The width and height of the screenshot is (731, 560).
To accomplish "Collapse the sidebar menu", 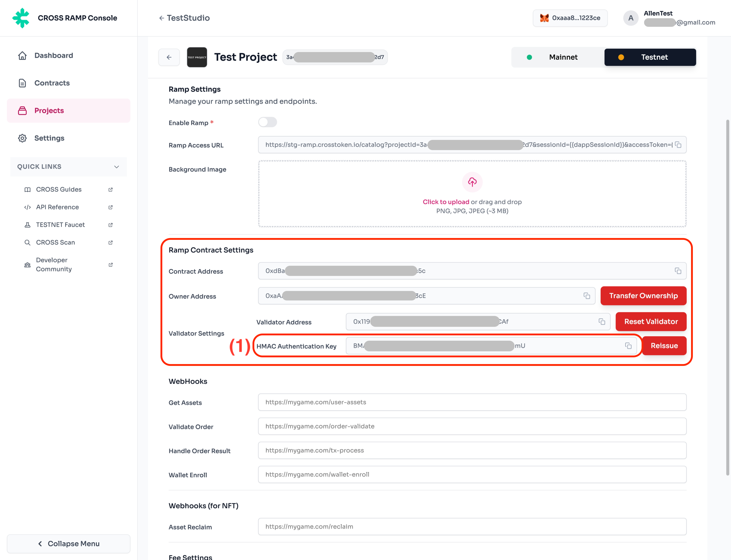I will pos(68,544).
